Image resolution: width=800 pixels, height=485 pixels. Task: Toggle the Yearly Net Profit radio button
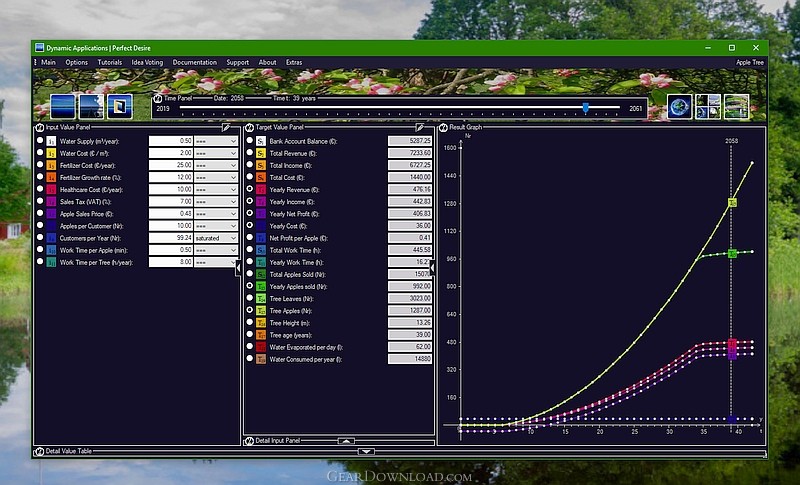tap(249, 213)
